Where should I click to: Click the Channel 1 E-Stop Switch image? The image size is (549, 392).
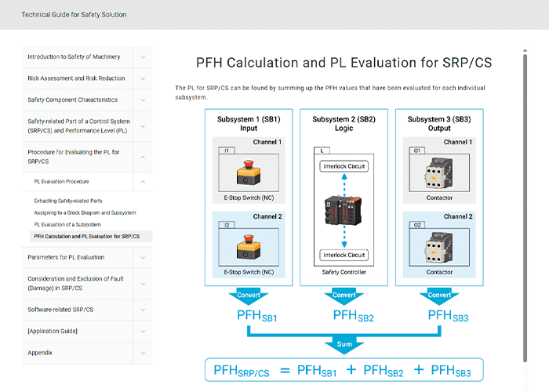tap(249, 173)
